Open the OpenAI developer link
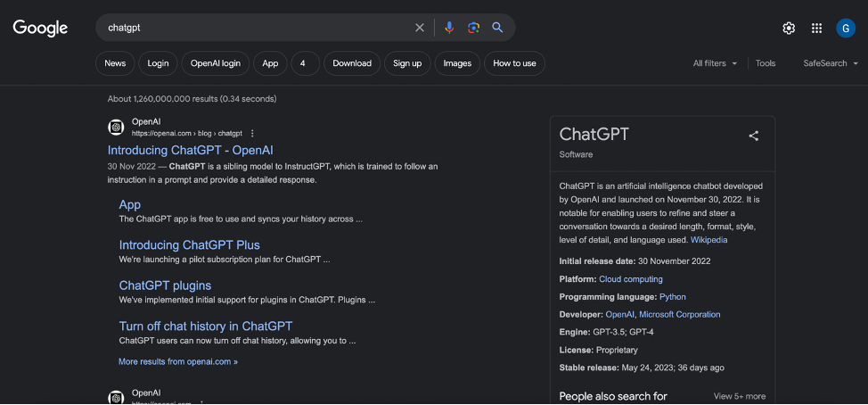 pyautogui.click(x=620, y=315)
